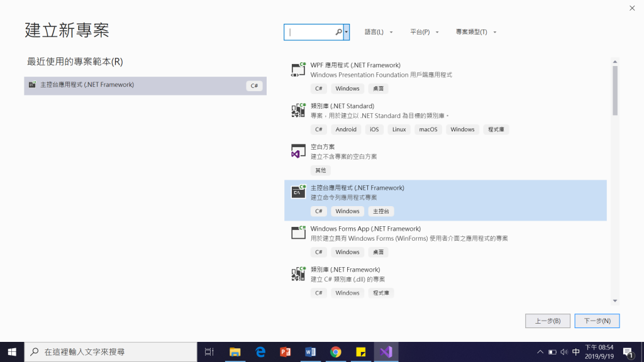Viewport: 644px width, 362px height.
Task: Click the WPF application template icon
Action: coord(298,69)
